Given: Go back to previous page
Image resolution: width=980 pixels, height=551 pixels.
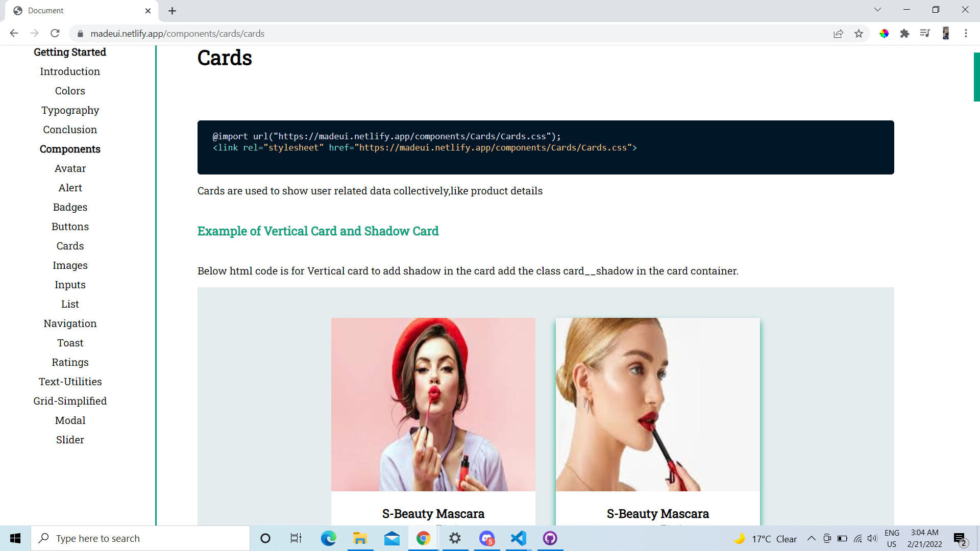Looking at the screenshot, I should pyautogui.click(x=14, y=34).
